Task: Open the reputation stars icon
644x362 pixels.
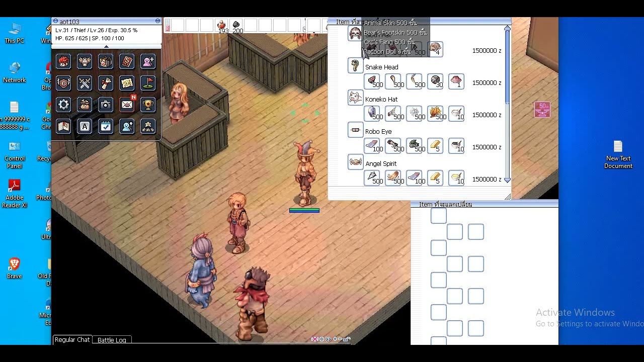Action: tap(148, 127)
